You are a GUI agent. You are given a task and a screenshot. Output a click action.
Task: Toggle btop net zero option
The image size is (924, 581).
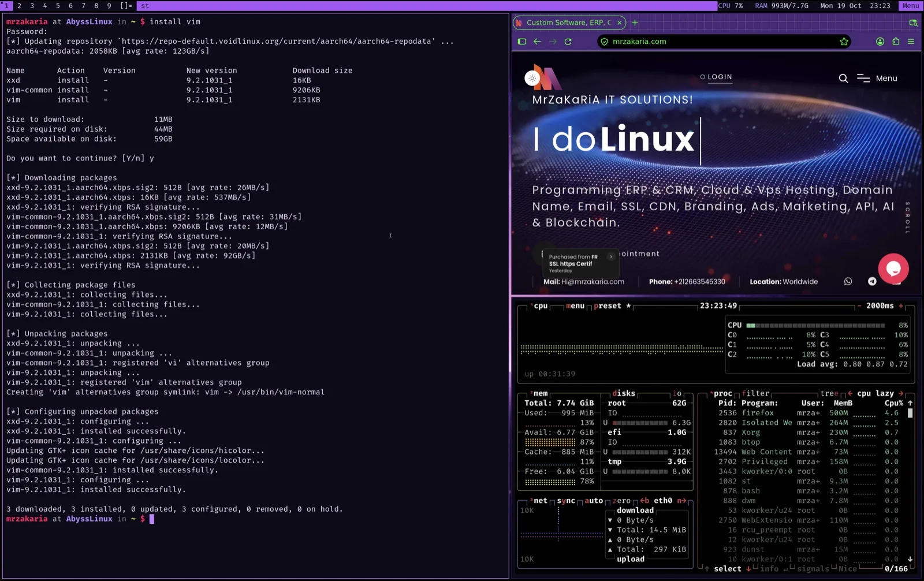click(621, 501)
